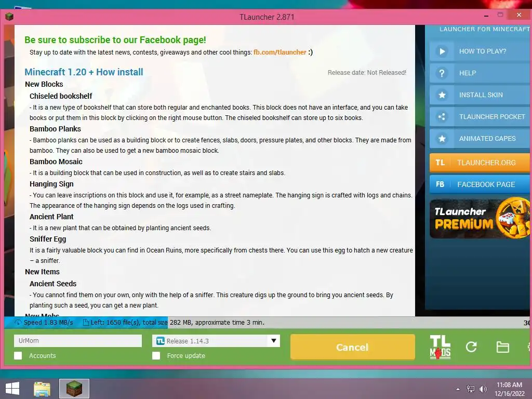
Task: Click the network tray icon
Action: pos(471,389)
